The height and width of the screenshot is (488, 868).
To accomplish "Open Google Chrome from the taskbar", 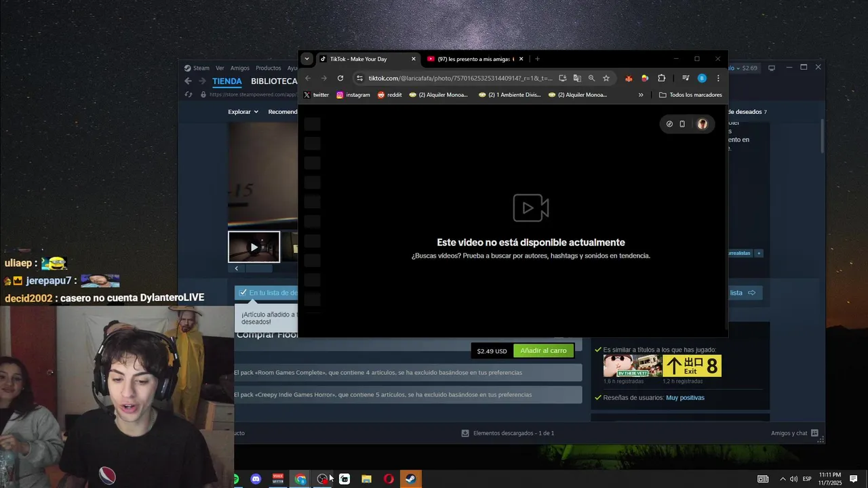I will 300,479.
